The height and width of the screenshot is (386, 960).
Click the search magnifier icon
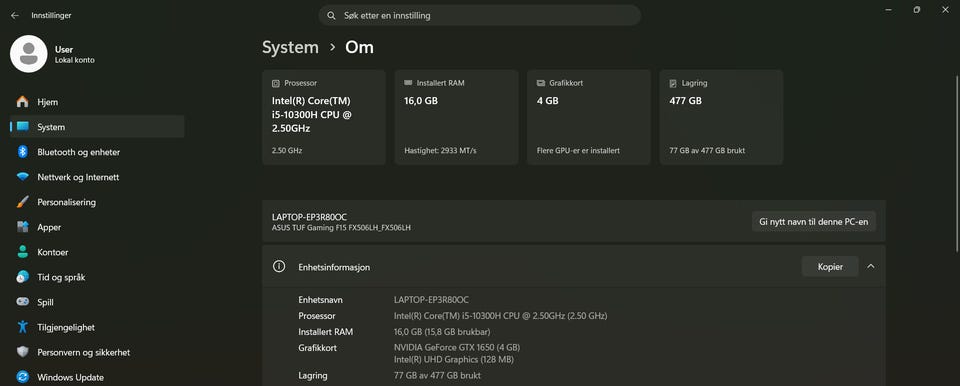331,15
